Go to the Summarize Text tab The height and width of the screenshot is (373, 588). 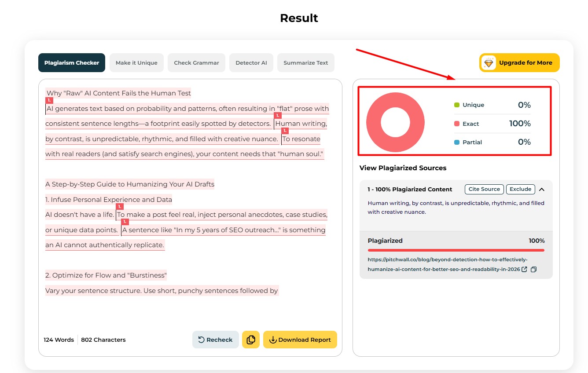(x=305, y=63)
